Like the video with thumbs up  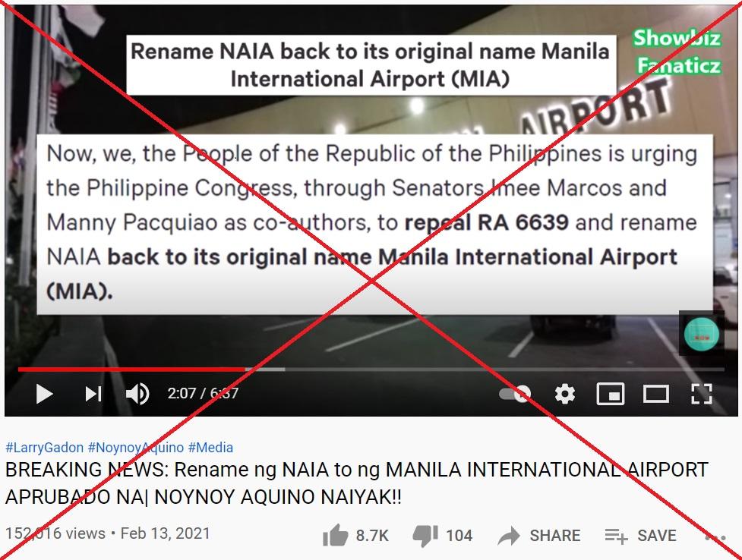(x=355, y=536)
